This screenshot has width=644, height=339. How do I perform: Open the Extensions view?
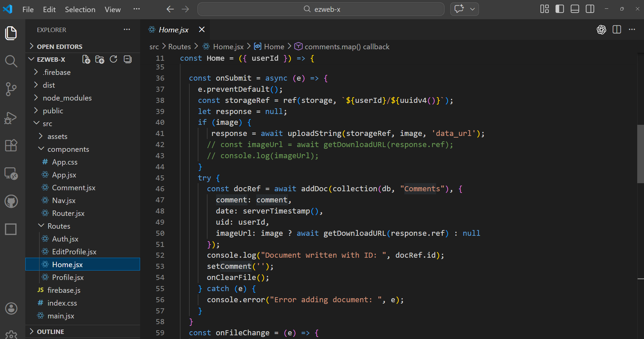[x=11, y=145]
